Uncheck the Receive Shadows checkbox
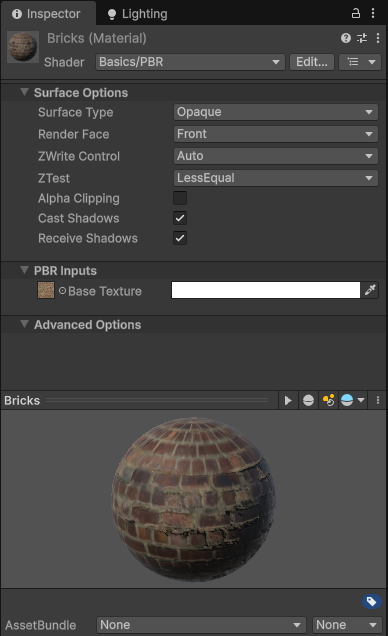The image size is (388, 636). (x=180, y=238)
